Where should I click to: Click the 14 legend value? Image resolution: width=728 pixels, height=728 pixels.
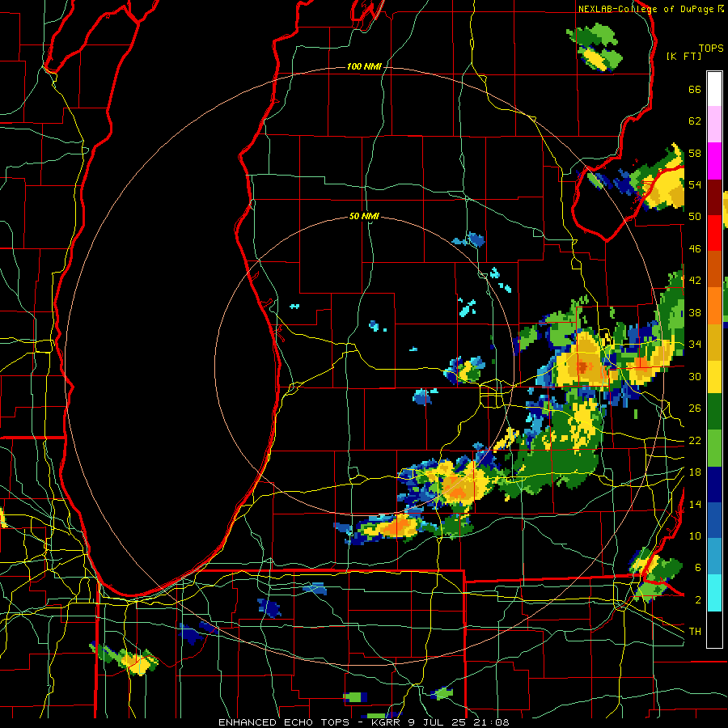click(695, 504)
